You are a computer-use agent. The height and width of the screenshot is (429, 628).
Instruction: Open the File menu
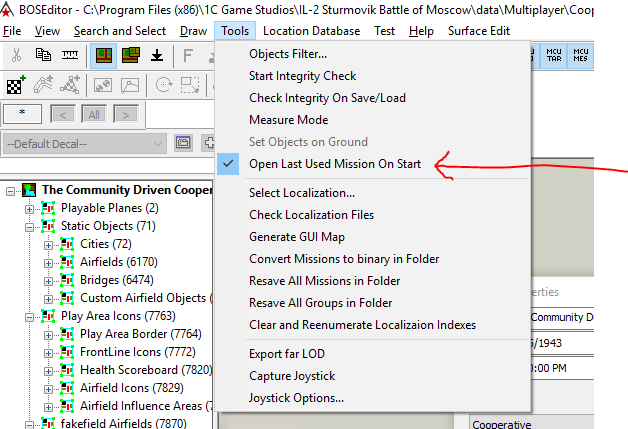click(x=12, y=31)
